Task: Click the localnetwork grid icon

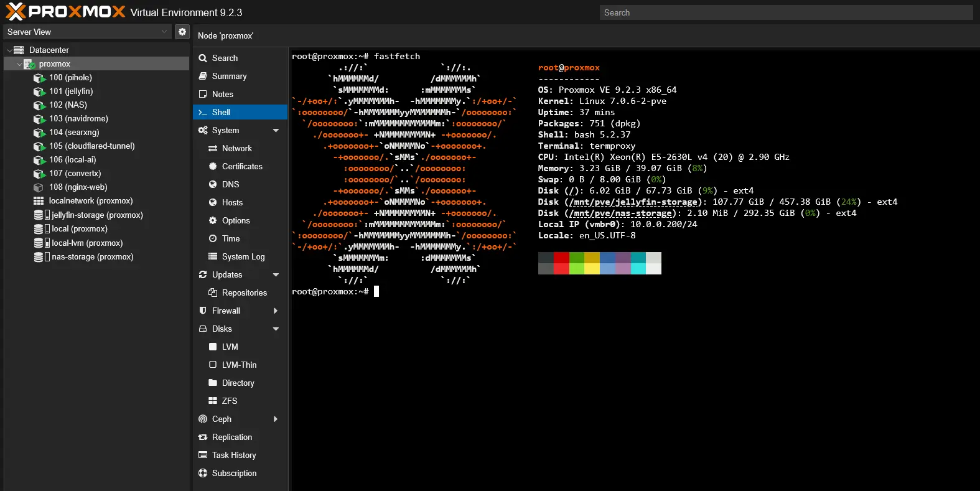Action: click(39, 201)
